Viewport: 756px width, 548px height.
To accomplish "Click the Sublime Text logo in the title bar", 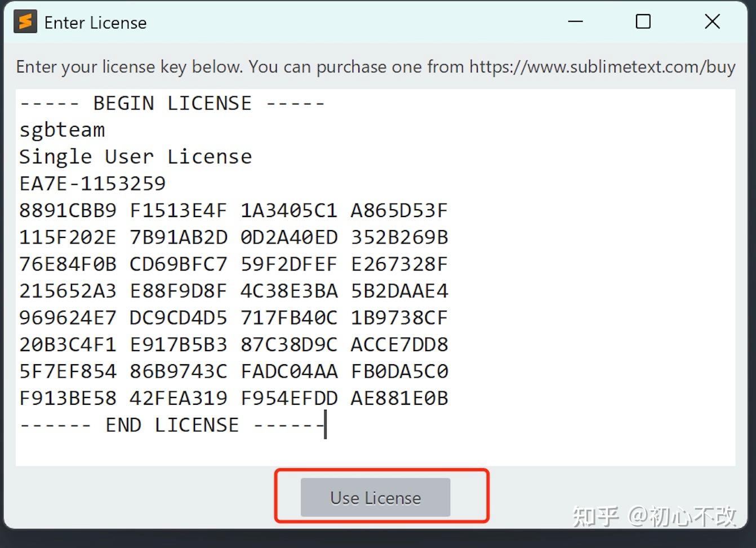I will 25,21.
